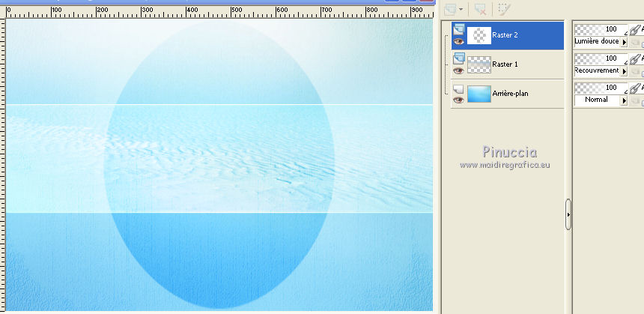Toggle the Raster 1 lock transparency icon
Image resolution: width=644 pixels, height=314 pixels.
[x=636, y=71]
